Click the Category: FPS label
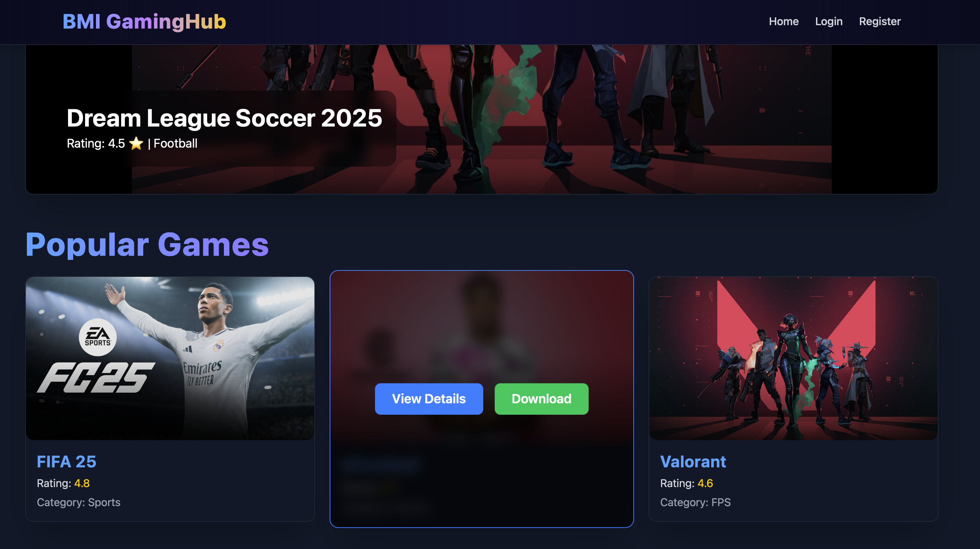 click(x=695, y=502)
